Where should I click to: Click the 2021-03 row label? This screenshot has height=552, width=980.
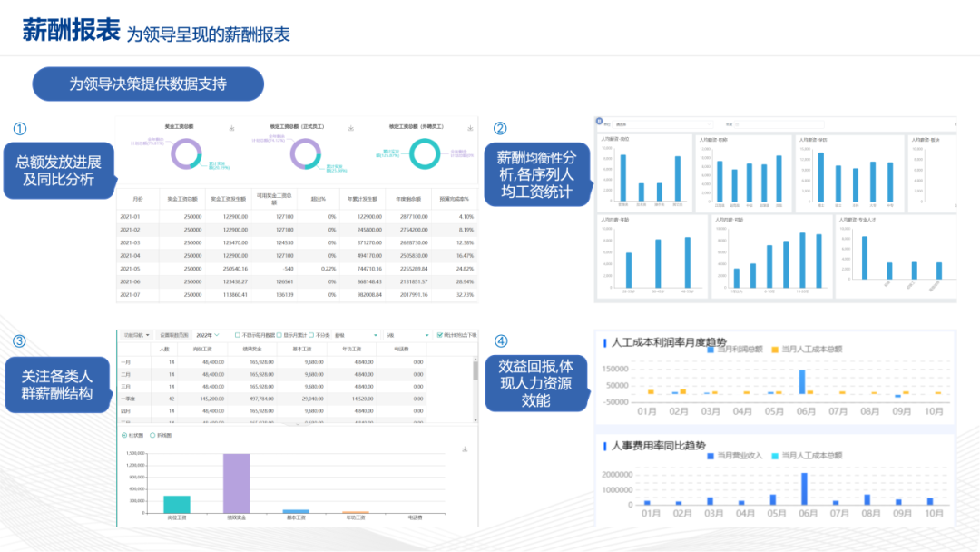[130, 242]
